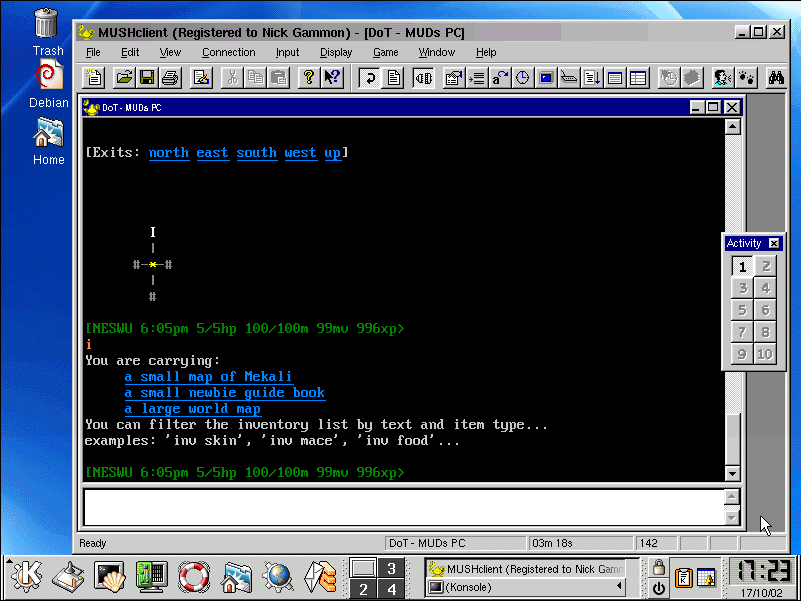Open the timers clock icon
Screen dimensions: 801x601
coord(522,78)
